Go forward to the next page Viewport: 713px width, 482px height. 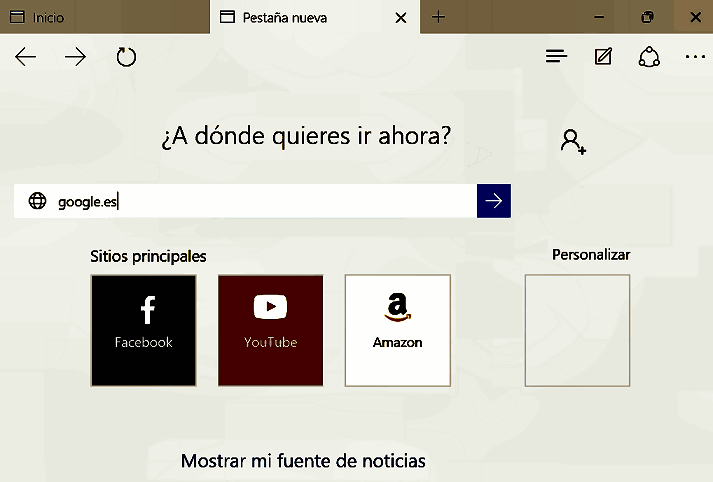pos(75,57)
